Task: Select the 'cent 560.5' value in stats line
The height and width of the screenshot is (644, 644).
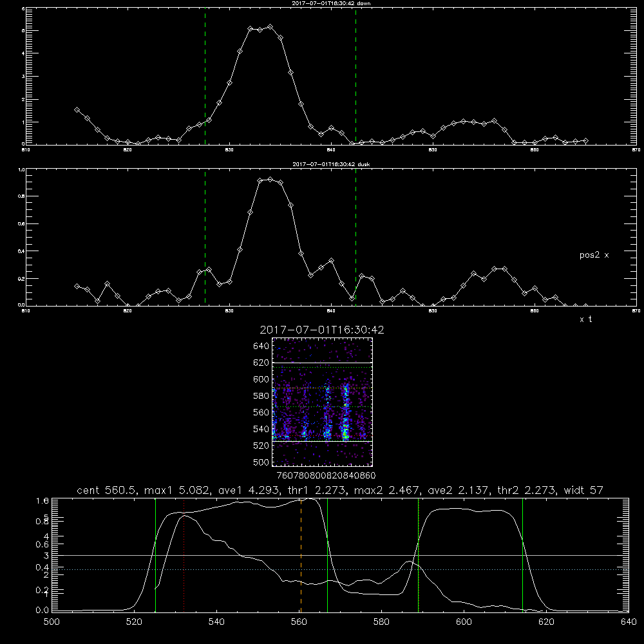Action: (x=106, y=490)
